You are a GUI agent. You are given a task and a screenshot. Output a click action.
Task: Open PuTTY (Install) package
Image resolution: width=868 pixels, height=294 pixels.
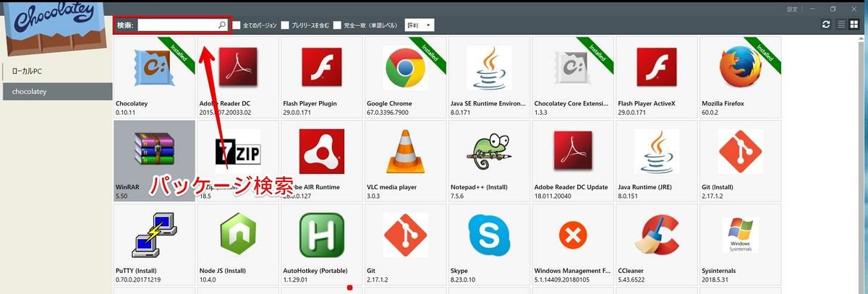coord(154,245)
